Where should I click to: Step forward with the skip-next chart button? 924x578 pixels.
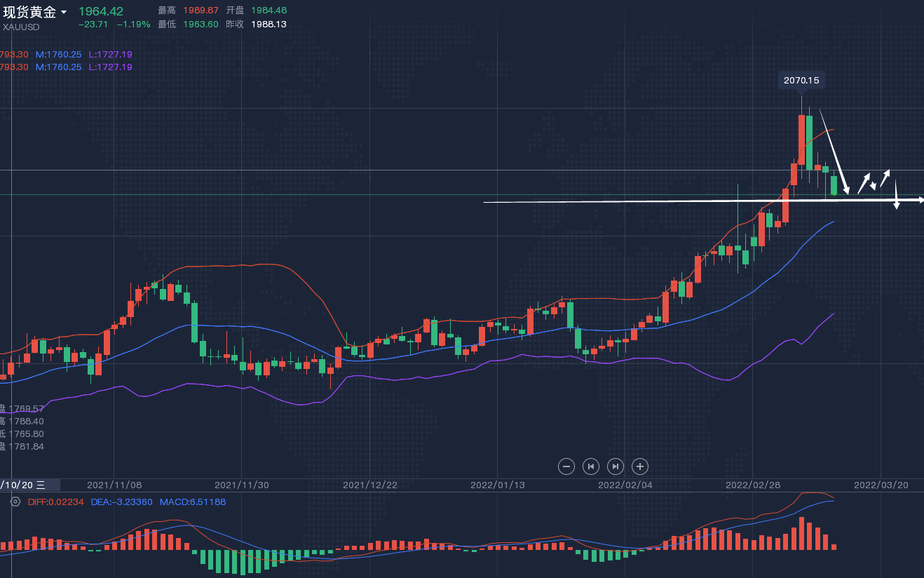coord(615,466)
